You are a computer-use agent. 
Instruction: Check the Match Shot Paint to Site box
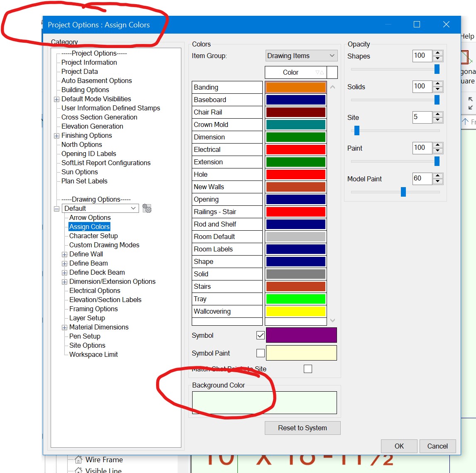point(308,368)
